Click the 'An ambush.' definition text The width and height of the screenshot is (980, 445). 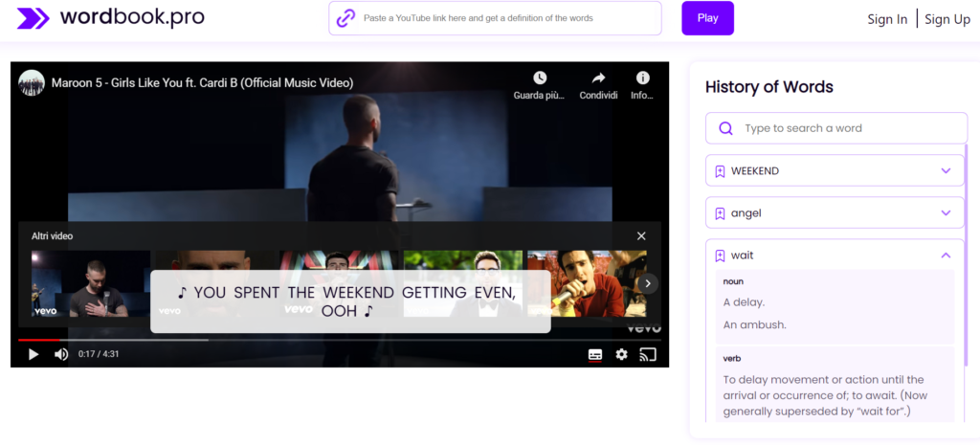(754, 325)
